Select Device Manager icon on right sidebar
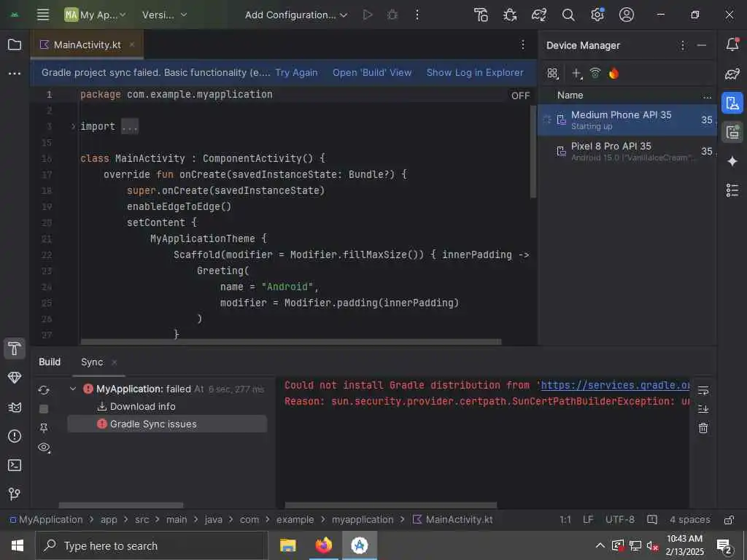Screen dimensions: 747x560 [732, 103]
